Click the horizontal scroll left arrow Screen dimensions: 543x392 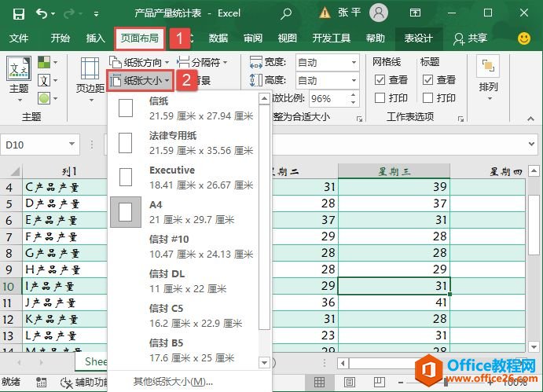(343, 363)
